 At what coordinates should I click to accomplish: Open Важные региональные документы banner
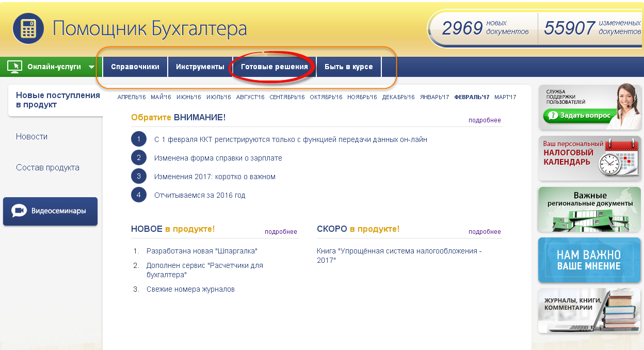tap(590, 209)
